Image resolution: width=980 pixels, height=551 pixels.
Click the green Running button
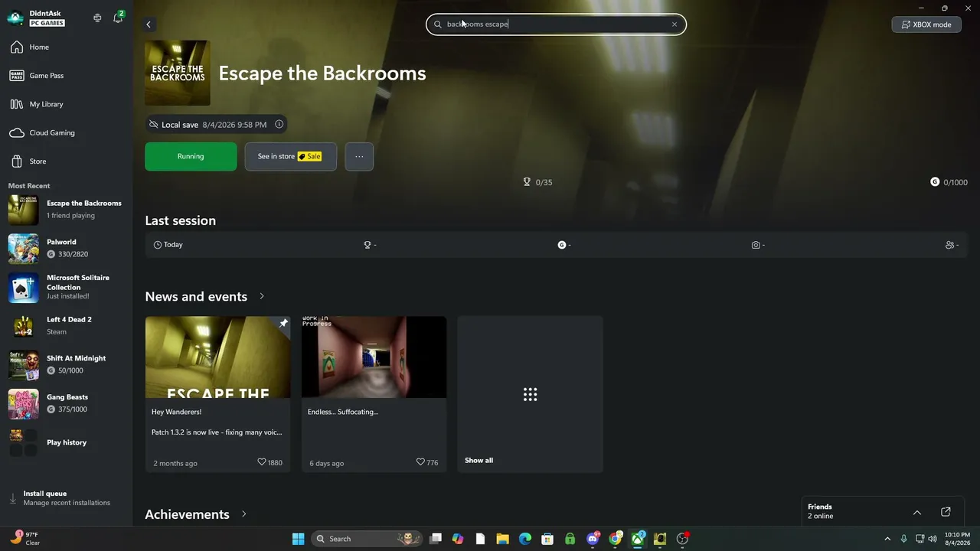click(191, 156)
